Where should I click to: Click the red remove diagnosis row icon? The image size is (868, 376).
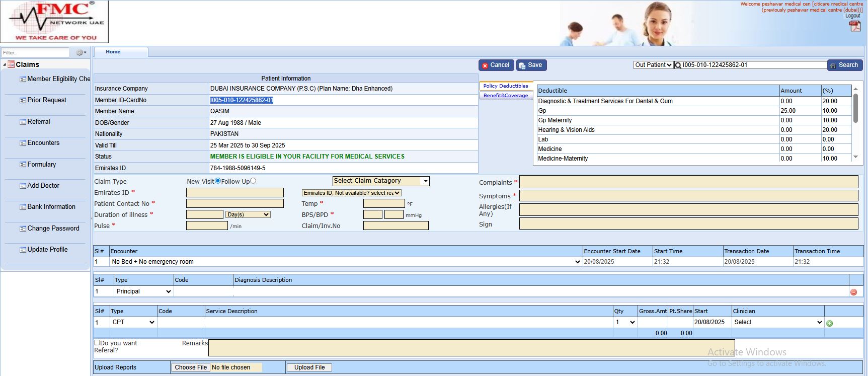tap(853, 292)
